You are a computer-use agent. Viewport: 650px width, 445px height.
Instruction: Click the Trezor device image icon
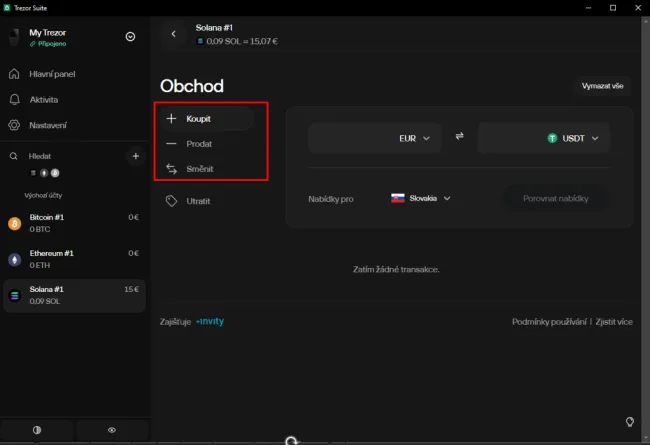15,38
